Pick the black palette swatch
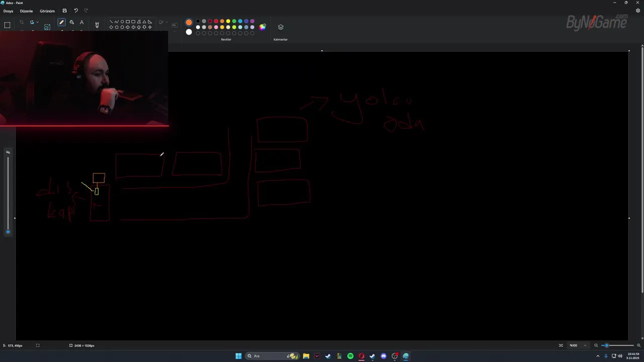This screenshot has width=644, height=362. point(198,21)
